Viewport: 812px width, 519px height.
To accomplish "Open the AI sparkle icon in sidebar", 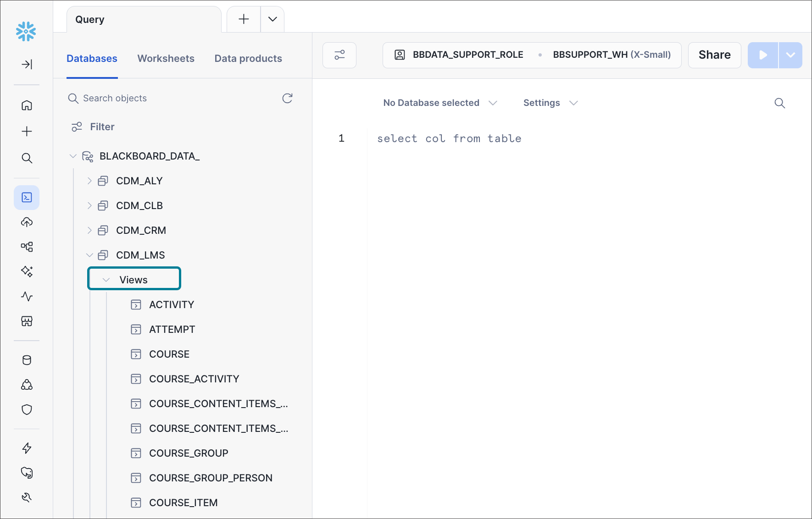I will pyautogui.click(x=27, y=271).
